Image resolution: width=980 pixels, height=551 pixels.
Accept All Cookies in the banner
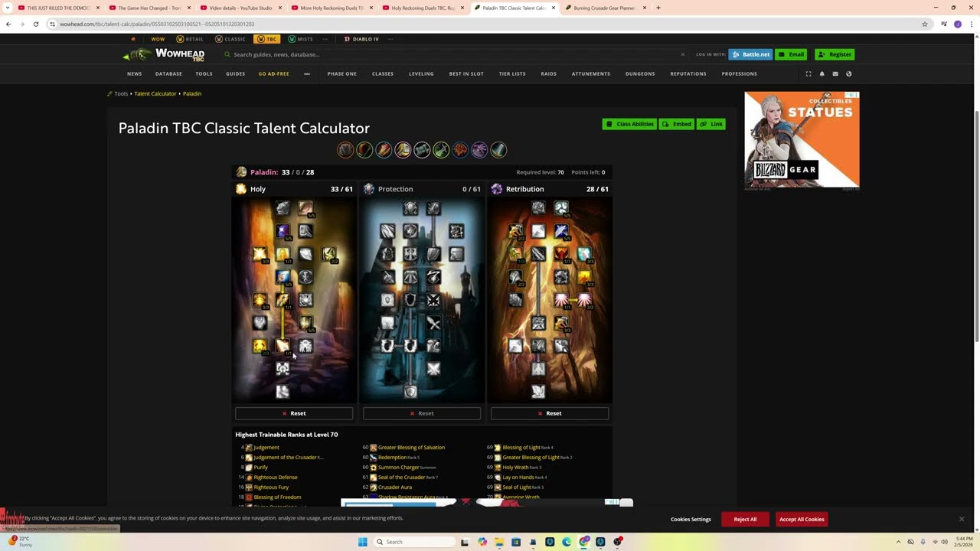(x=802, y=520)
